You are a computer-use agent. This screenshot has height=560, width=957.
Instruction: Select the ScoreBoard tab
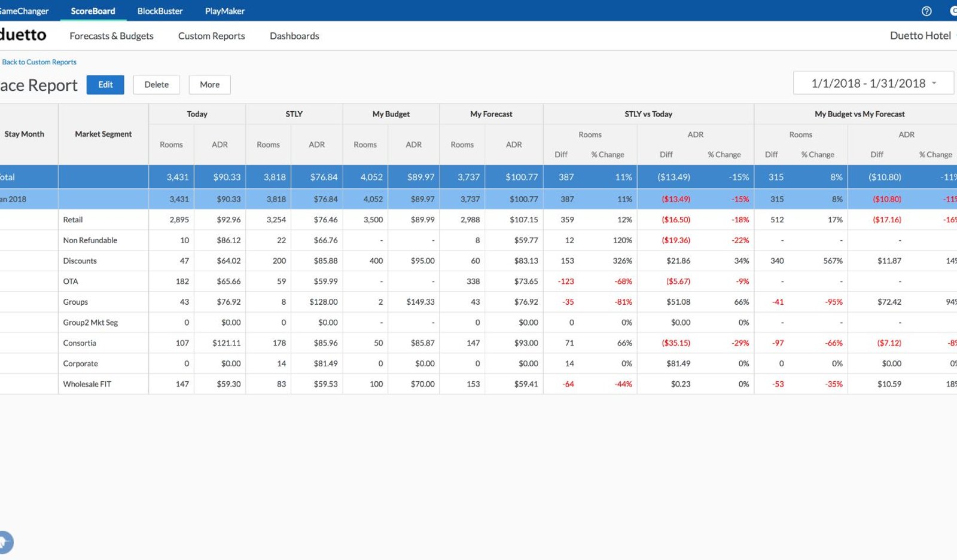click(x=93, y=11)
